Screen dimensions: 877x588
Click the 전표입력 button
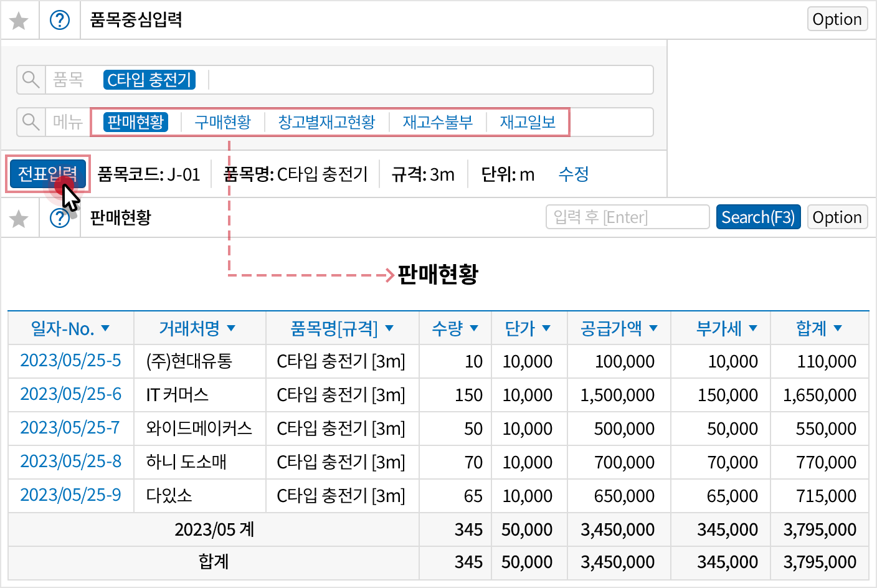pyautogui.click(x=47, y=174)
